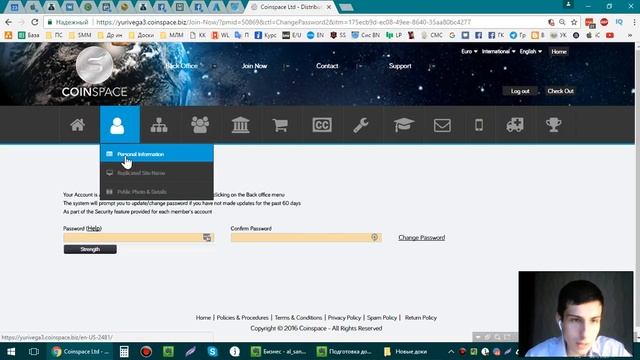Click the password Strength indicator bar
This screenshot has height=360, width=640.
90,249
